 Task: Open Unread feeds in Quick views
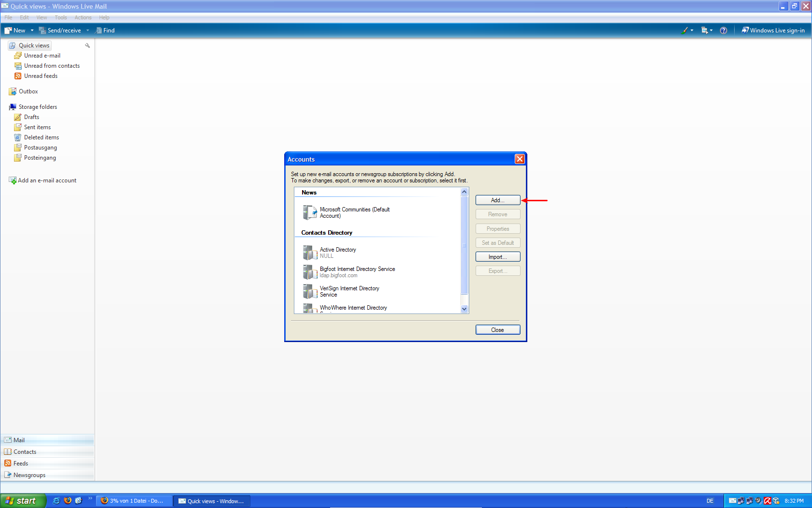click(x=41, y=76)
